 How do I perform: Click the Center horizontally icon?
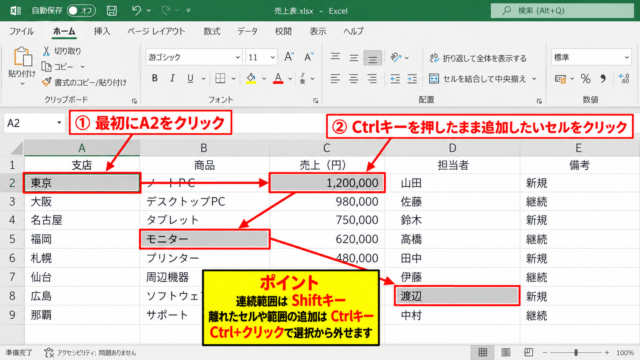(354, 78)
